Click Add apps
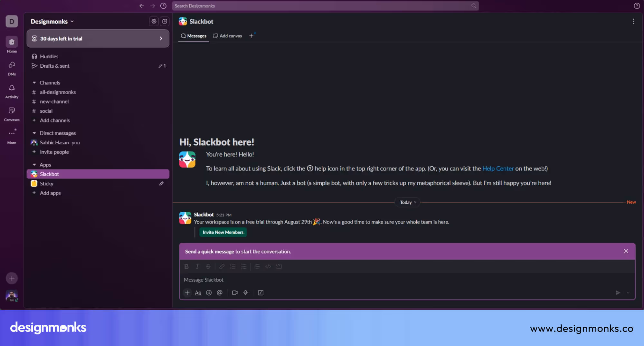 pos(98,193)
